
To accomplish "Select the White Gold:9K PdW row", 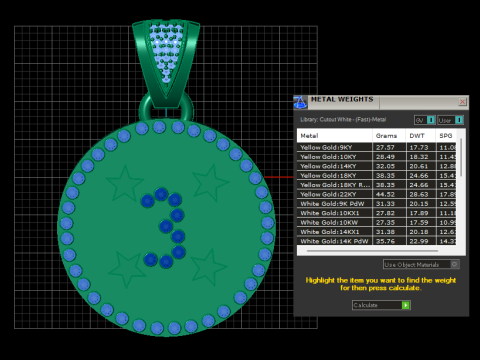I will [x=376, y=203].
